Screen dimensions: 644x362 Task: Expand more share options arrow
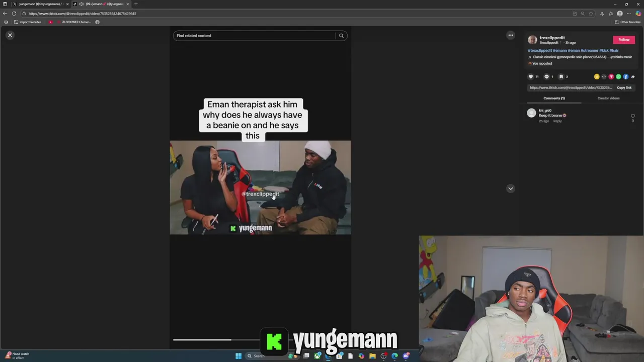click(x=633, y=77)
